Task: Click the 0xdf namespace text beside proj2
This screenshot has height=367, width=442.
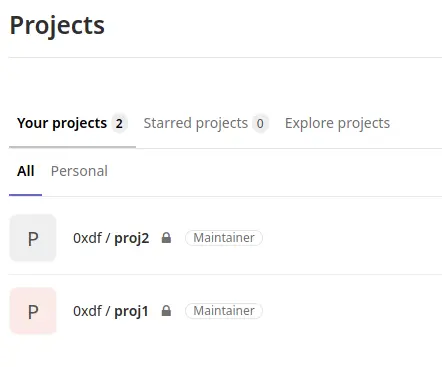Action: tap(87, 238)
